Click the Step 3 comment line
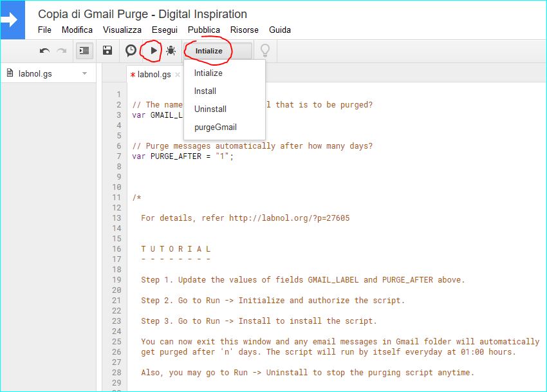The width and height of the screenshot is (547, 392). pyautogui.click(x=259, y=321)
